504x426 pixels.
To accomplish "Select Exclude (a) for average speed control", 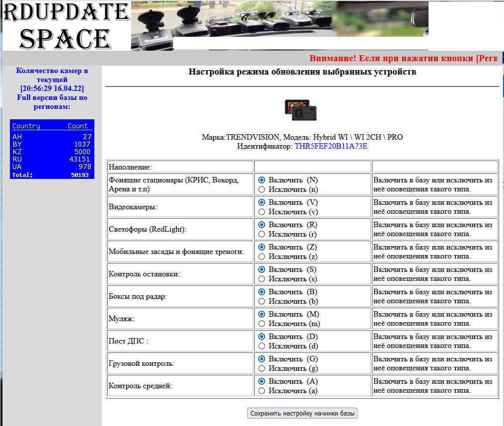I will point(262,391).
